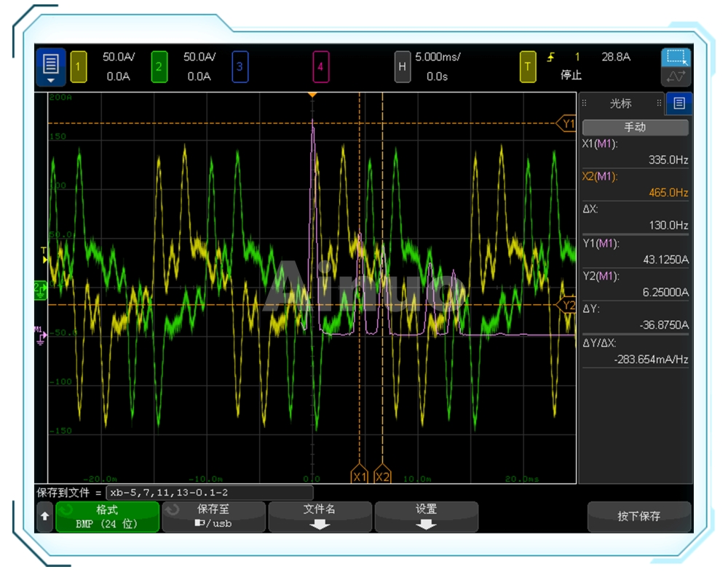The height and width of the screenshot is (572, 728).
Task: Click the waveform draw icon below zoom box
Action: point(676,76)
